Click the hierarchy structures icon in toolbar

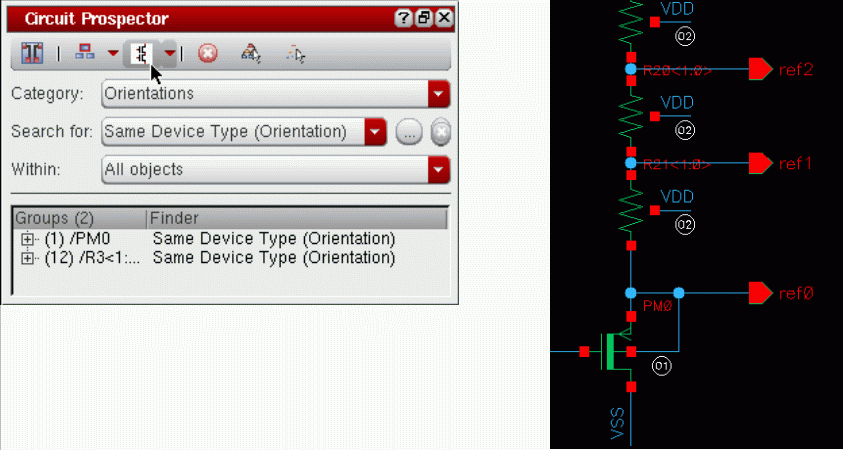point(84,53)
